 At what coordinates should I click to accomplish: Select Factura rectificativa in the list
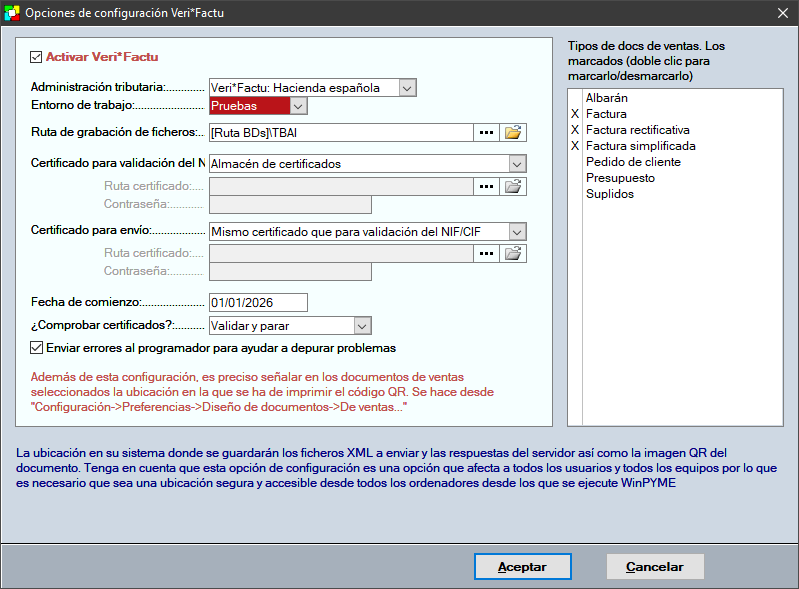(637, 130)
